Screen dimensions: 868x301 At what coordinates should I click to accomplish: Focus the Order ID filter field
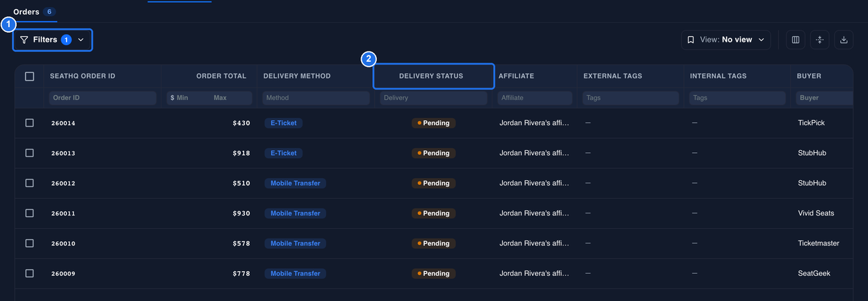[103, 98]
